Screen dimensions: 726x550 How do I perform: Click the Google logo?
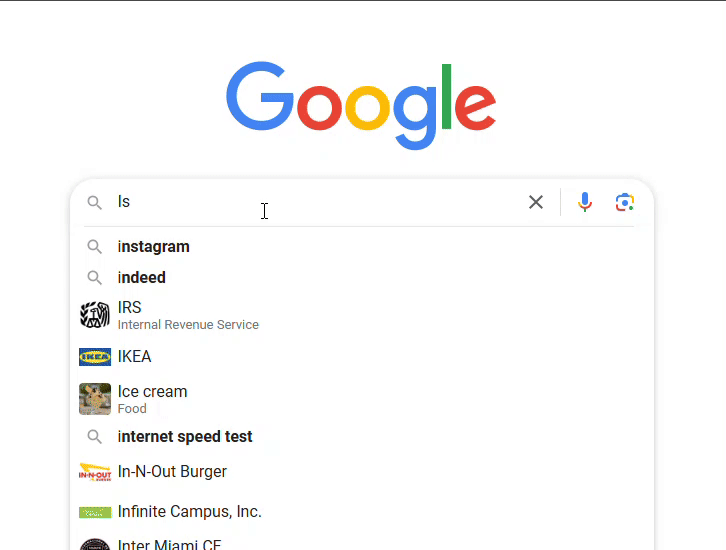[x=361, y=105]
